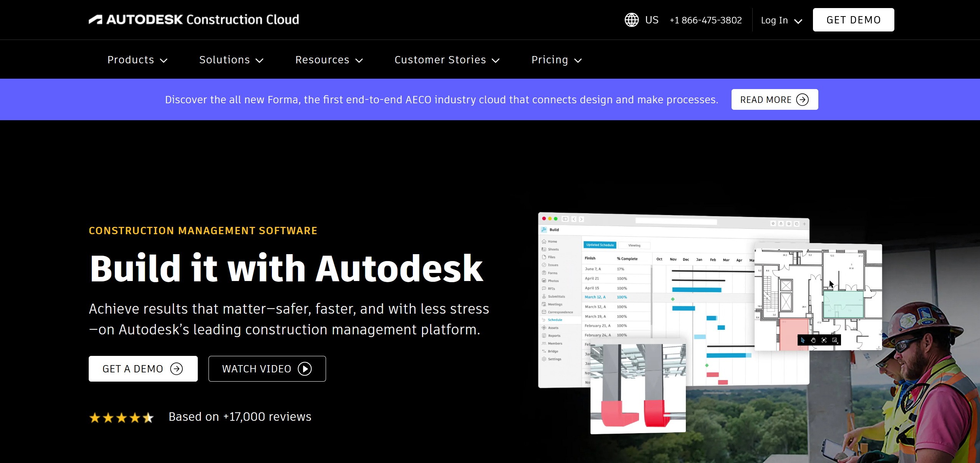Click the arrow icon in READ MORE
Image resolution: width=980 pixels, height=463 pixels.
(802, 100)
